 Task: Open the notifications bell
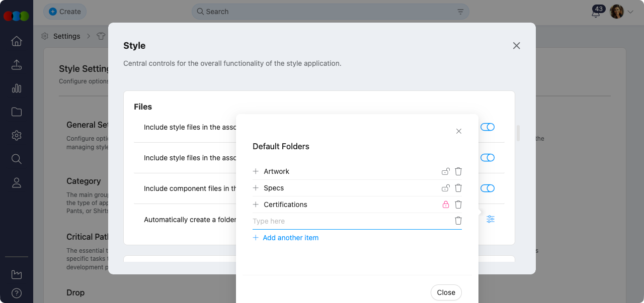(x=596, y=13)
